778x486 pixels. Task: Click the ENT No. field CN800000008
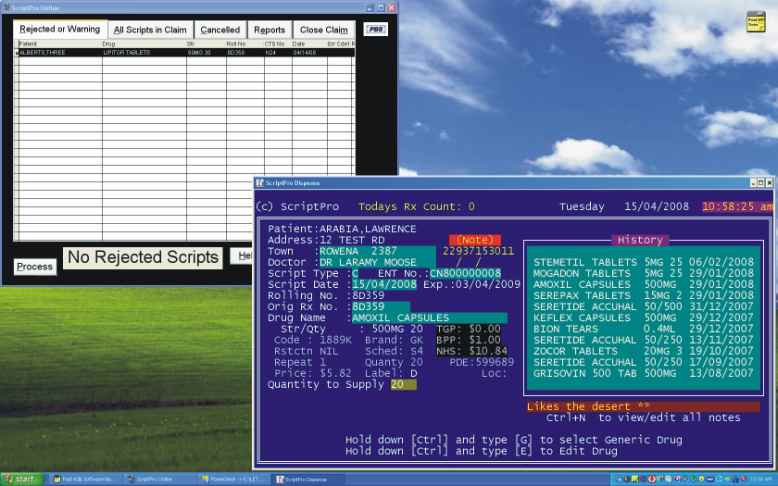click(465, 274)
